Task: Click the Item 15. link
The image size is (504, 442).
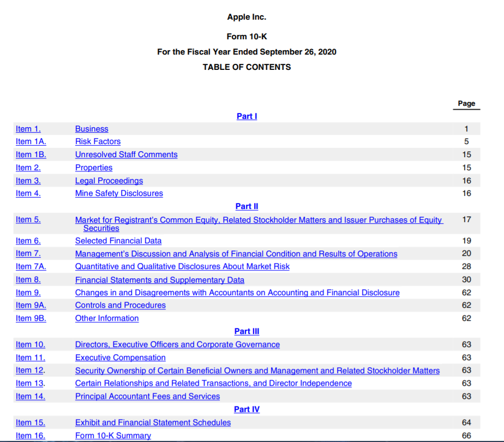Action: click(31, 422)
